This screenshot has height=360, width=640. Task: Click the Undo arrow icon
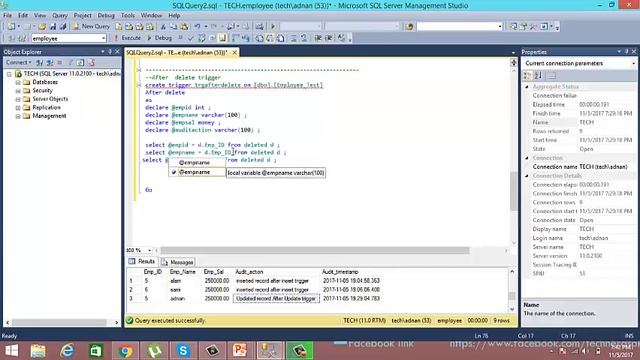(198, 27)
